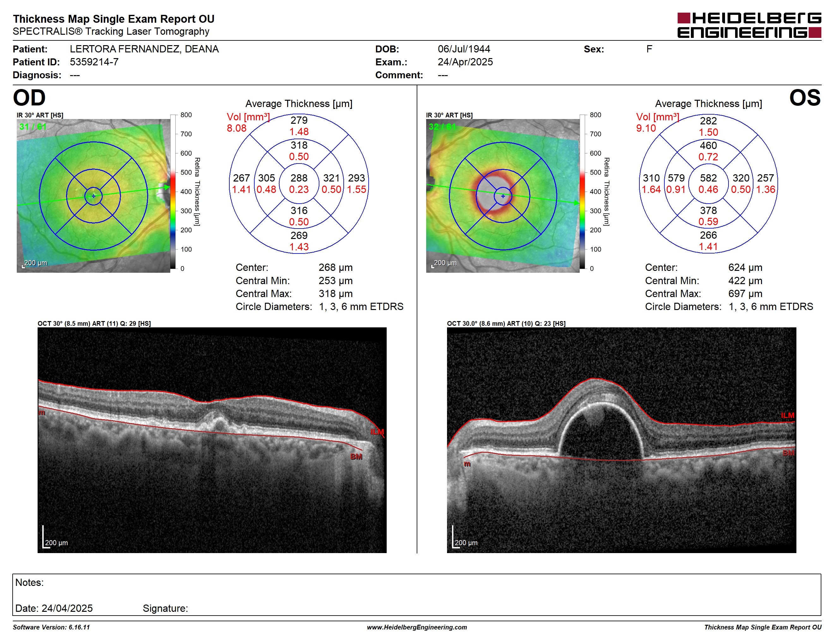
Task: Click OS outer right sector thickness 257
Action: 766,178
